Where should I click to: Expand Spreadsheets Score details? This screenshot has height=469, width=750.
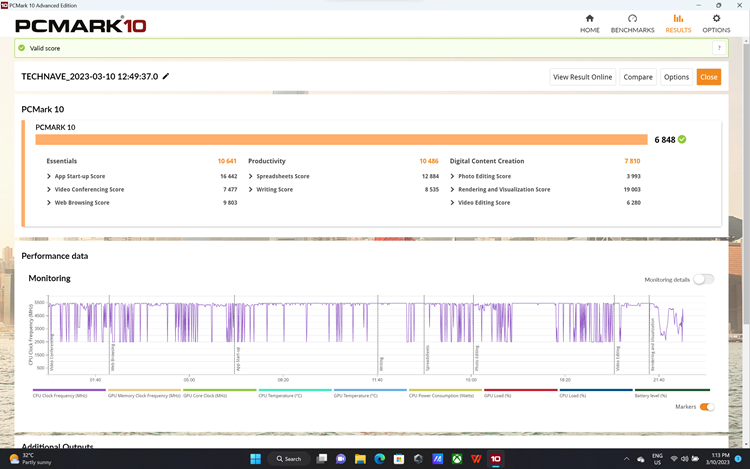coord(251,176)
